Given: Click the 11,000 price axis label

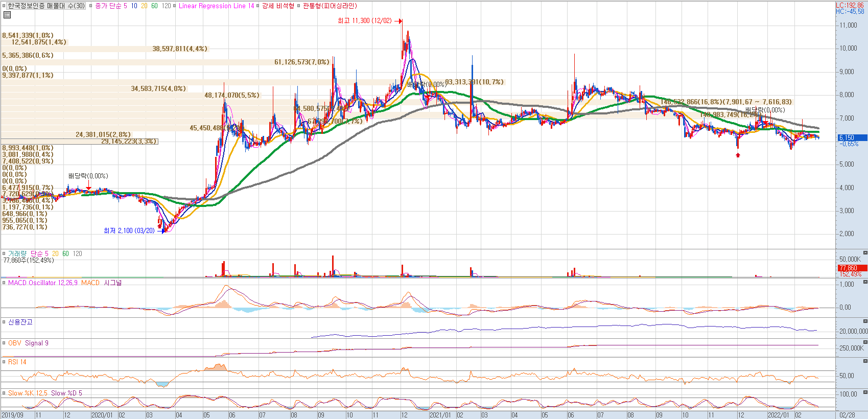Looking at the screenshot, I should [x=848, y=26].
